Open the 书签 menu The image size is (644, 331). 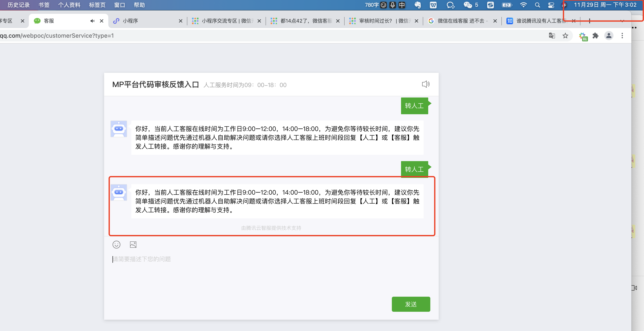coord(44,5)
